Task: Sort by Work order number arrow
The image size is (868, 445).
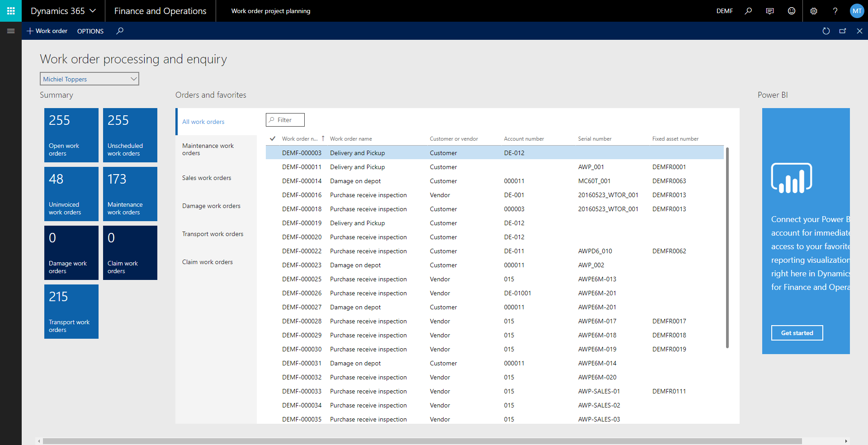Action: tap(323, 138)
